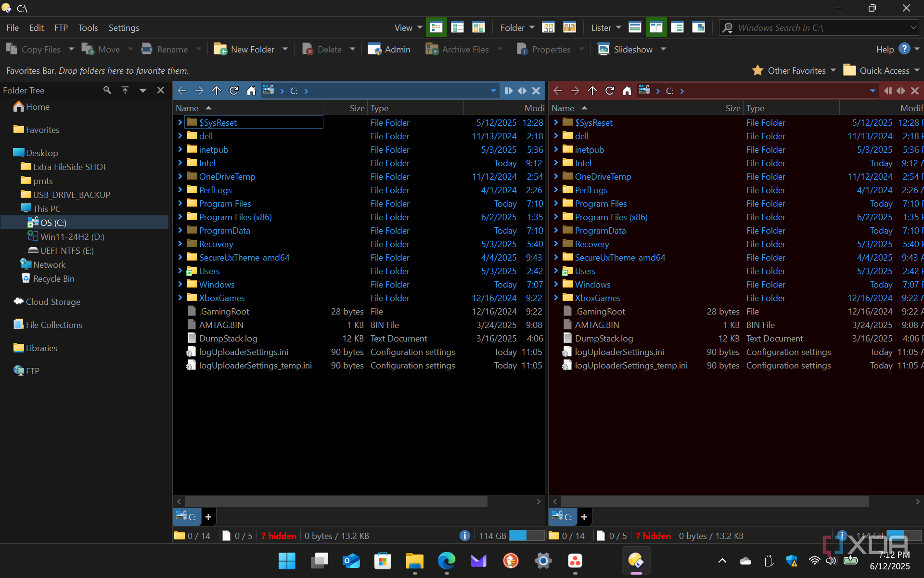Add new tab in right pane
This screenshot has width=924, height=578.
click(x=584, y=517)
